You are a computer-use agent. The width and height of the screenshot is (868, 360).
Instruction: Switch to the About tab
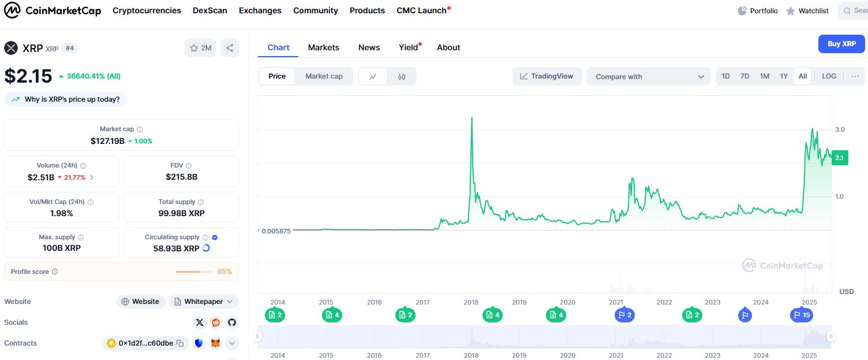pos(448,47)
